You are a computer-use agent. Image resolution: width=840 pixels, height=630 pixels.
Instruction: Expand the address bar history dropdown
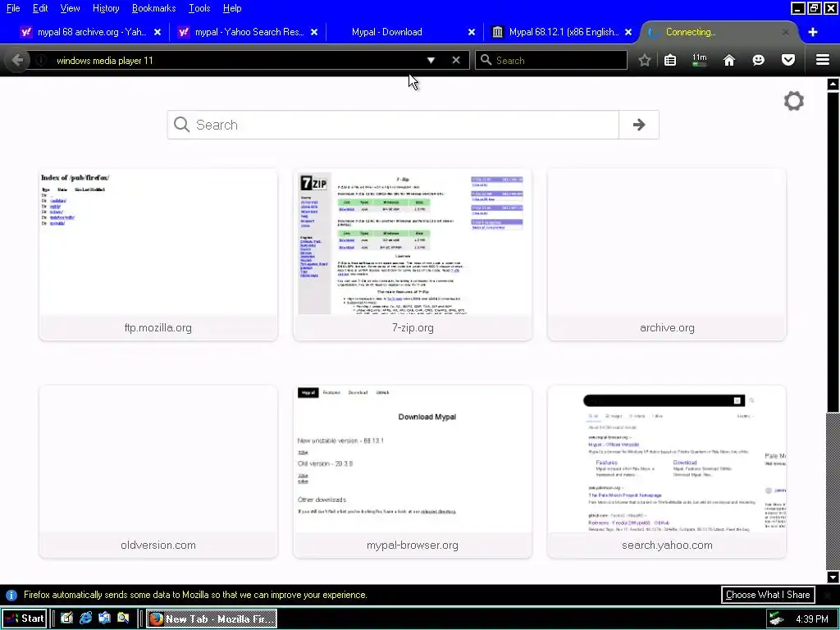click(x=431, y=61)
